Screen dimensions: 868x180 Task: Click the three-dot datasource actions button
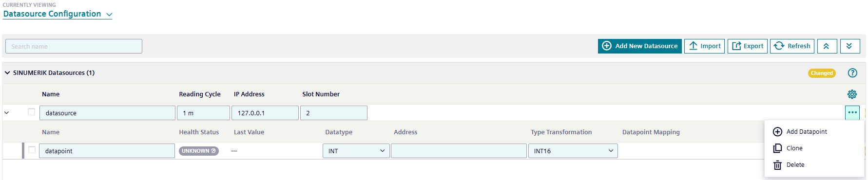tap(852, 112)
